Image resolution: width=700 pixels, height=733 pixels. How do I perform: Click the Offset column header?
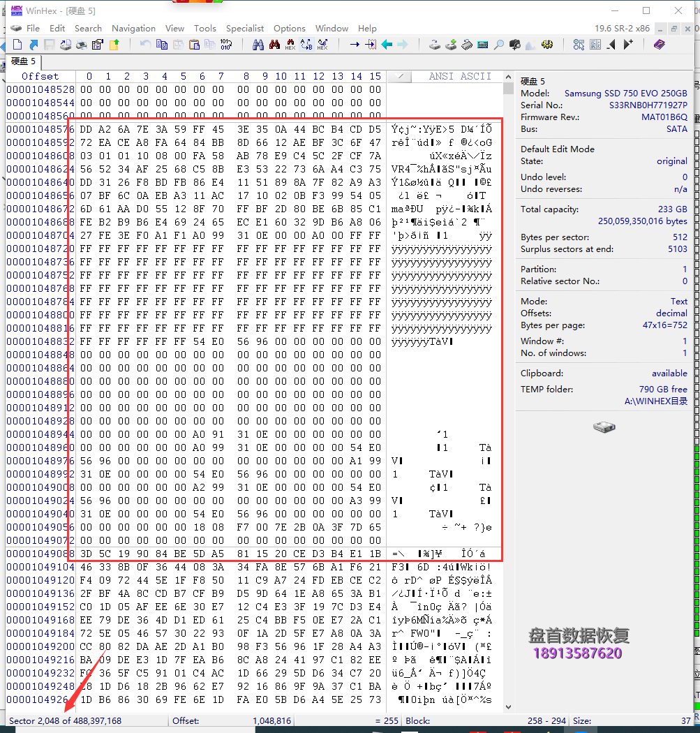(40, 76)
